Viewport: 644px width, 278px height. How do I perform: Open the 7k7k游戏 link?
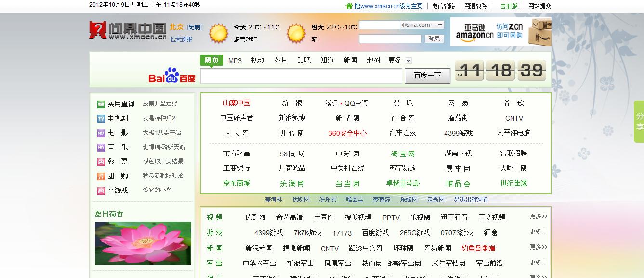(307, 233)
